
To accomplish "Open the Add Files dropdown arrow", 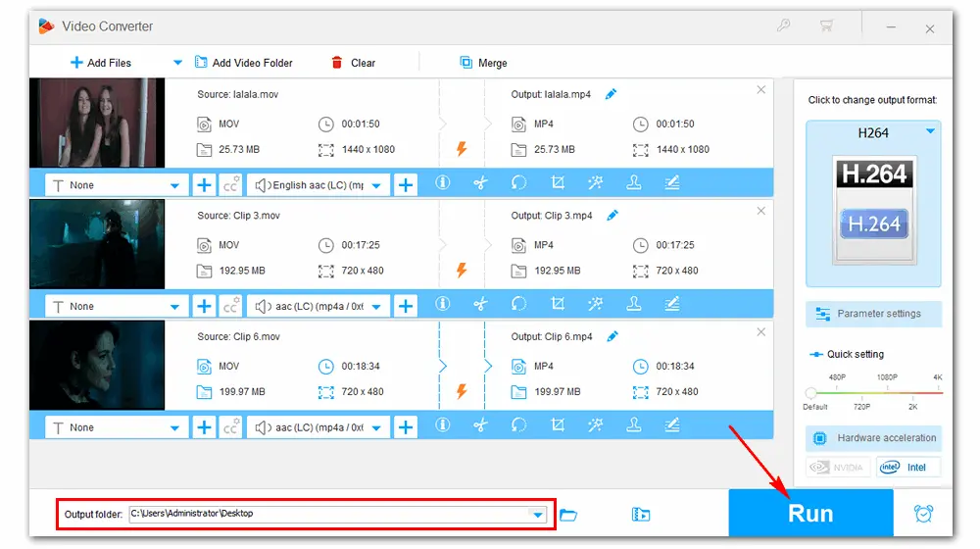I will [x=177, y=63].
